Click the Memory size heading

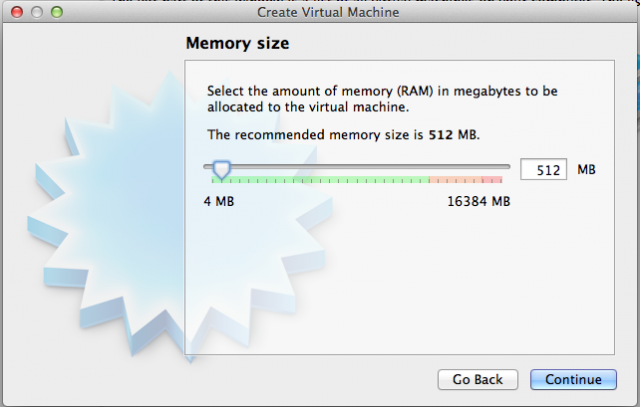click(237, 43)
